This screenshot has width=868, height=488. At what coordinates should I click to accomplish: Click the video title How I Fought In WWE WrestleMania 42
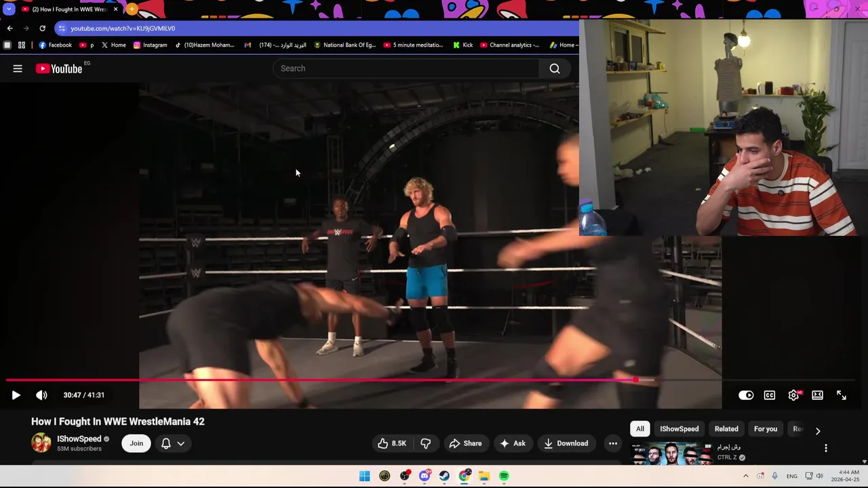coord(118,422)
